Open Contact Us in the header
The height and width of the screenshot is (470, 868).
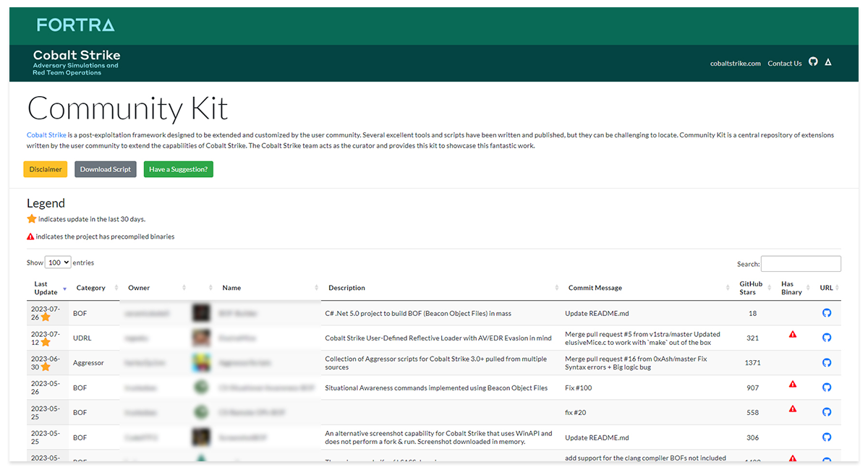click(784, 64)
